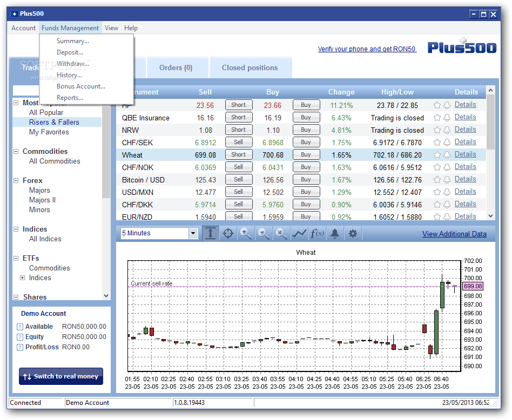
Task: Set chart price alert bell
Action: pos(335,234)
